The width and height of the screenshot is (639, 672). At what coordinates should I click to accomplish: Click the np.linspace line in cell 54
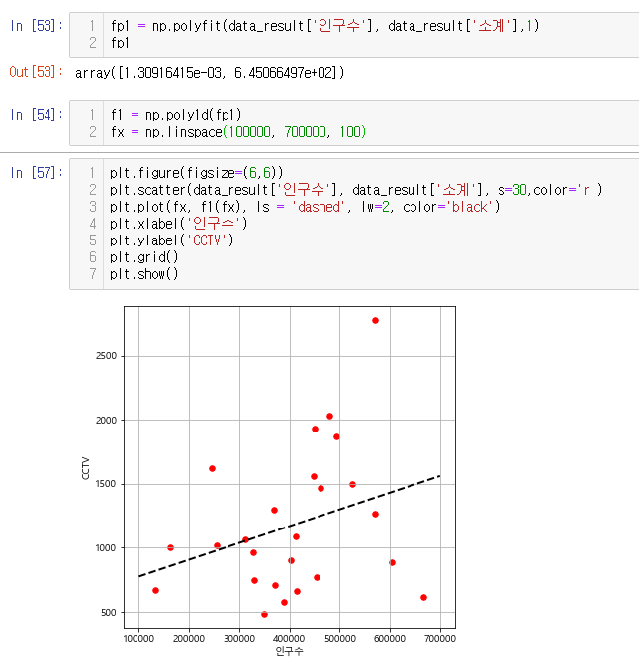[237, 132]
